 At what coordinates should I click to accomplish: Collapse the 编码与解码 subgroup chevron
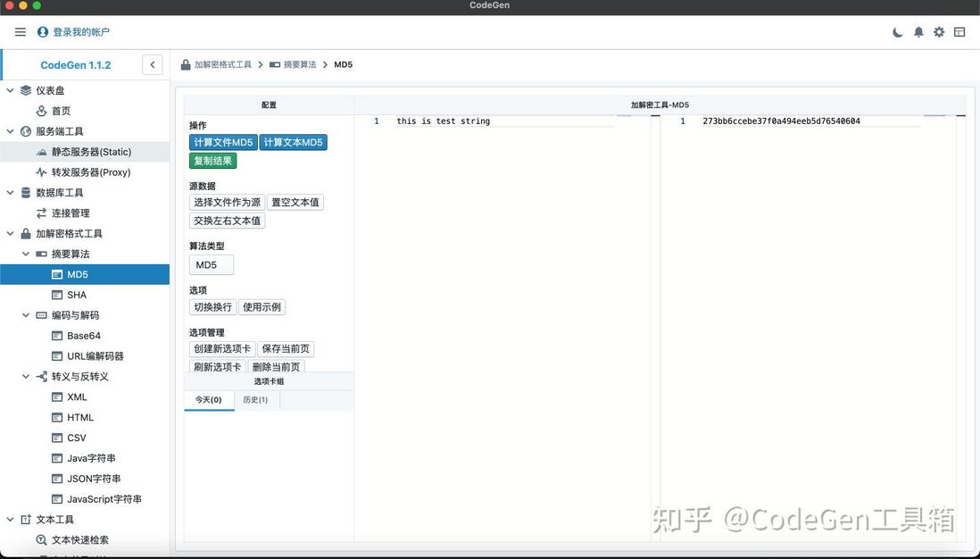click(26, 315)
